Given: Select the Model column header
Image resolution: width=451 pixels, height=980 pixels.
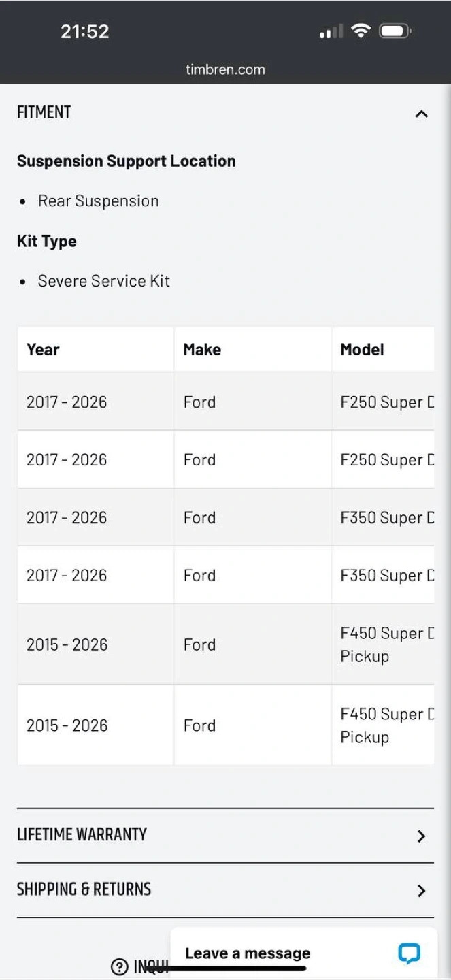Looking at the screenshot, I should (x=362, y=349).
